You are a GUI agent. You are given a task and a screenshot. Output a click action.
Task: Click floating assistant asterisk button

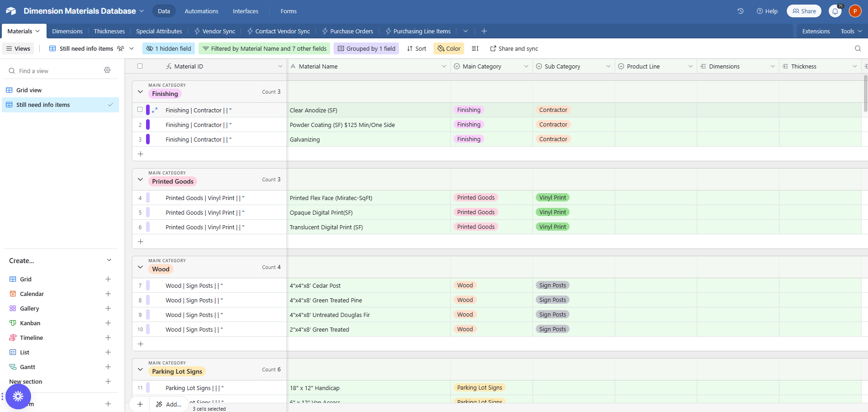point(18,396)
